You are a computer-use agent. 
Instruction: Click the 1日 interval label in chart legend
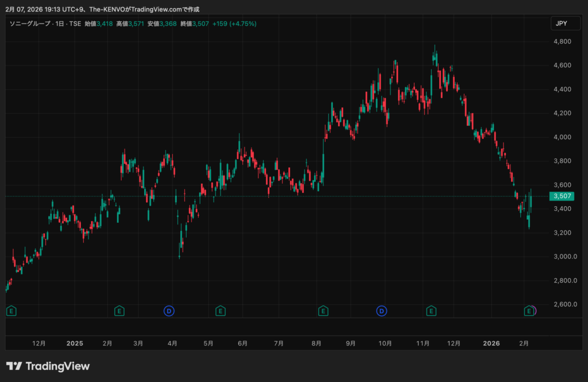click(60, 24)
